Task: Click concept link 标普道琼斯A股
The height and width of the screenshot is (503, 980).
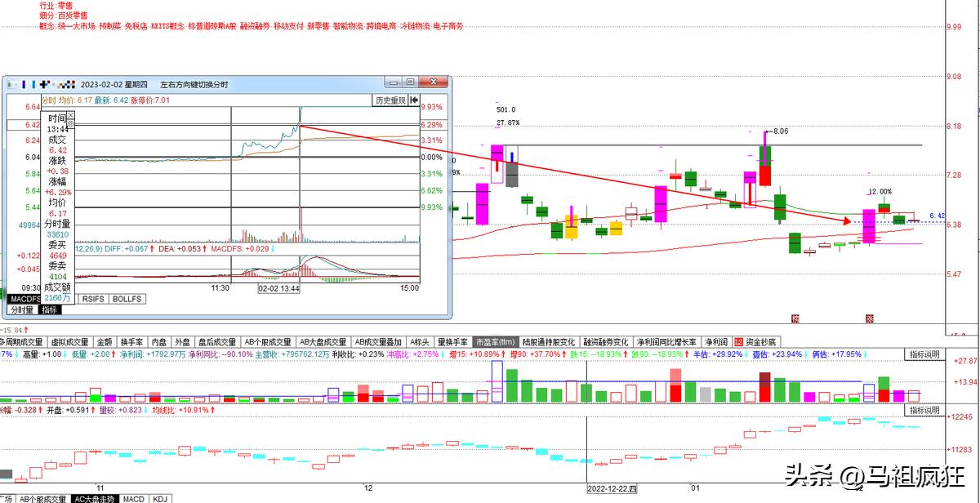Action: [212, 26]
